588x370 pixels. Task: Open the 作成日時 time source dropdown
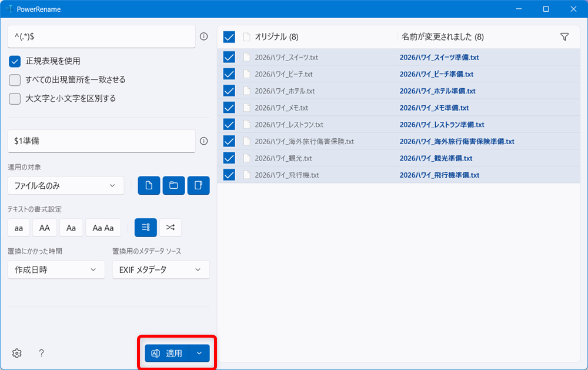tap(56, 269)
